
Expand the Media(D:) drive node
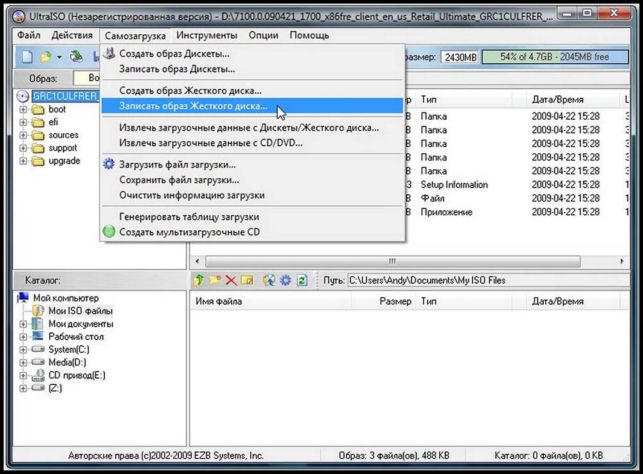(x=23, y=362)
